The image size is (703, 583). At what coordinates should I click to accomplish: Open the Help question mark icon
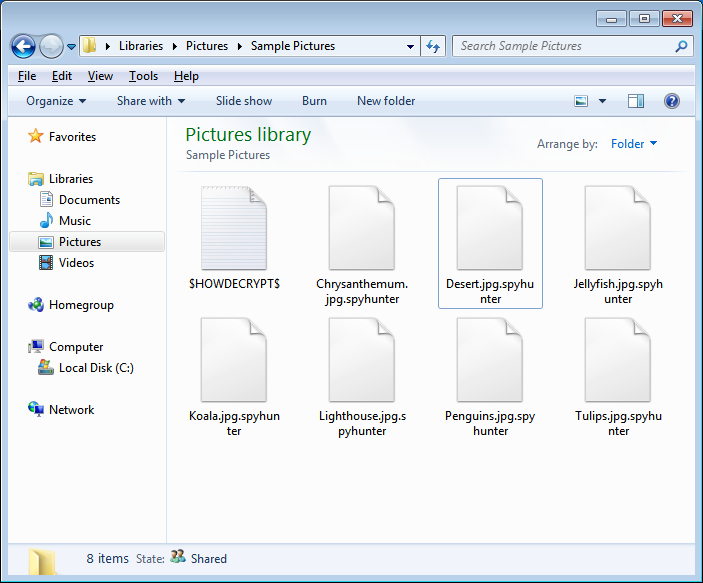(672, 101)
